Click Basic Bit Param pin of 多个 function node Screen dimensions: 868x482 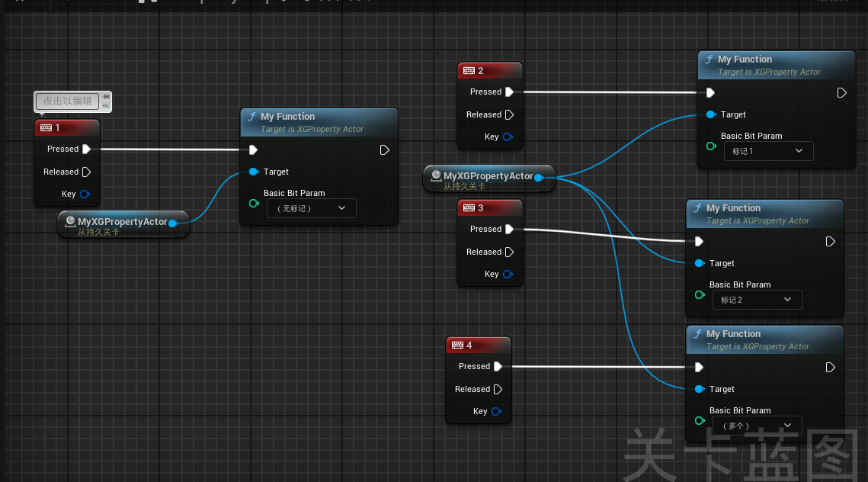[700, 420]
